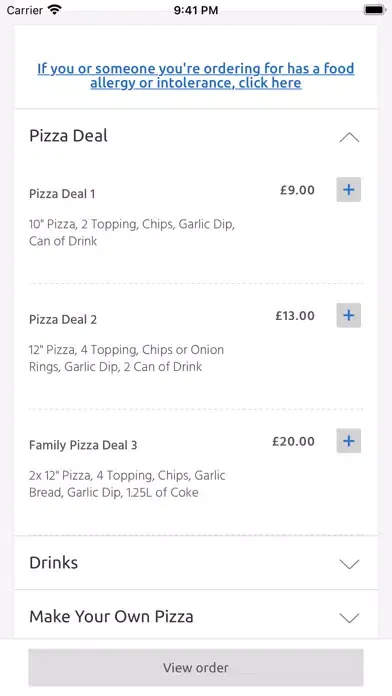Tap the £9.00 price label
Screen dimensions: 392x696
297,190
